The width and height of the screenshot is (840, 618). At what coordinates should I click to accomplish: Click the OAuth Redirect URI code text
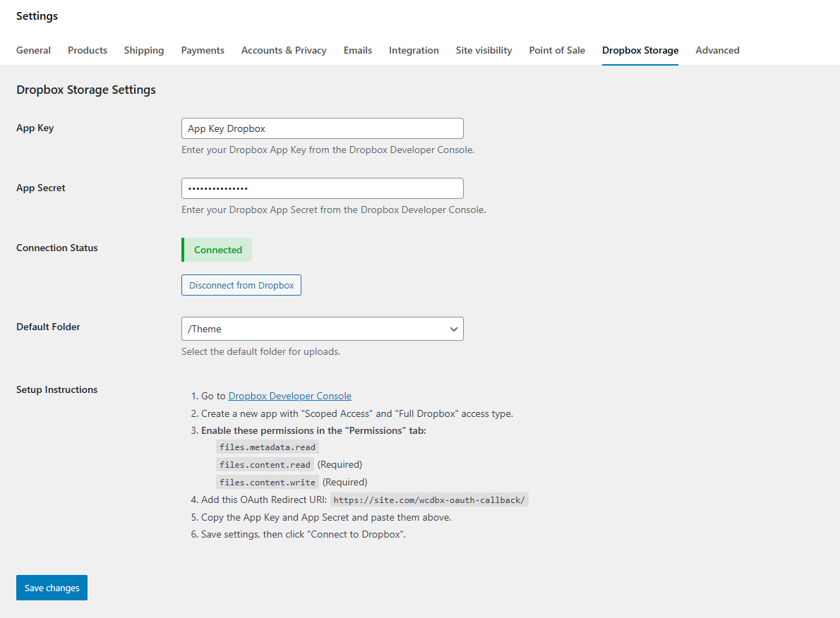tap(429, 500)
